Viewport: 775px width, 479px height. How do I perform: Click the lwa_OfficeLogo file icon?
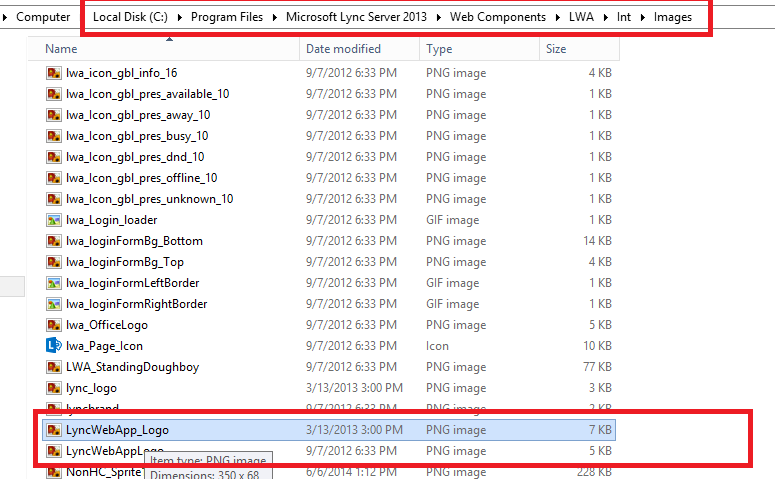(54, 325)
